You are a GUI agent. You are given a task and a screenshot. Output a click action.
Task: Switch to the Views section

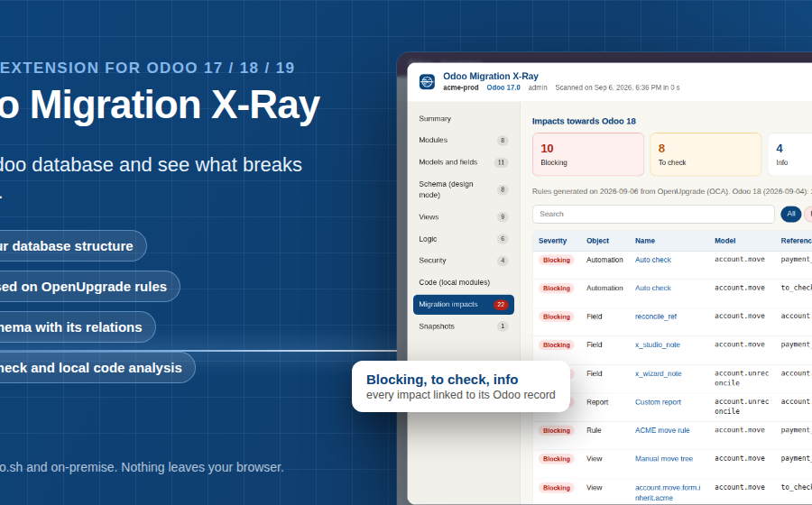463,216
